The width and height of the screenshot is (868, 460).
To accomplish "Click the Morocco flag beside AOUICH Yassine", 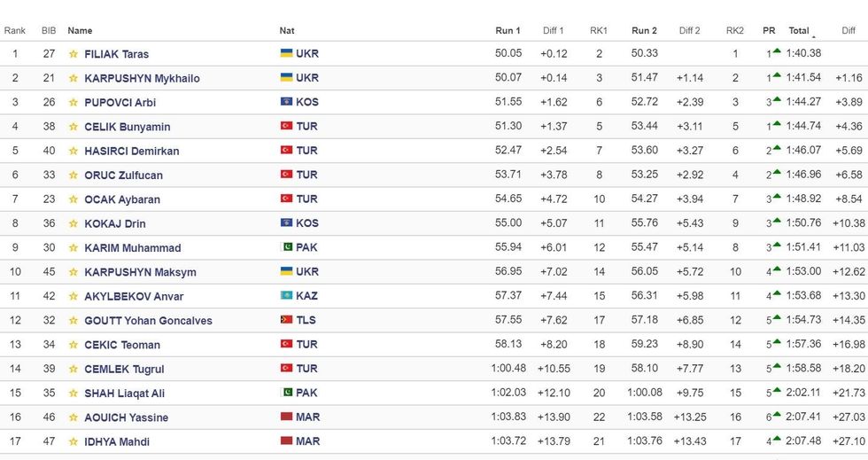I will click(x=286, y=417).
